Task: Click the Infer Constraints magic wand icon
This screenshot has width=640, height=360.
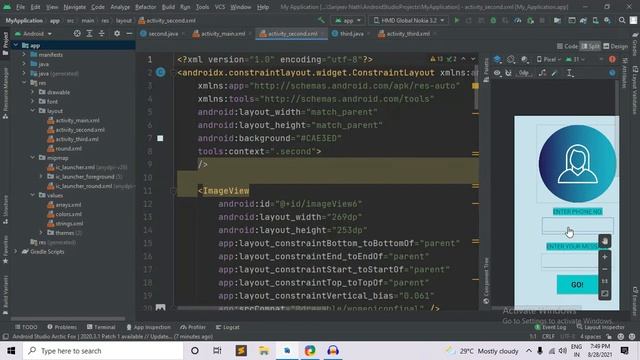Action: [x=555, y=73]
